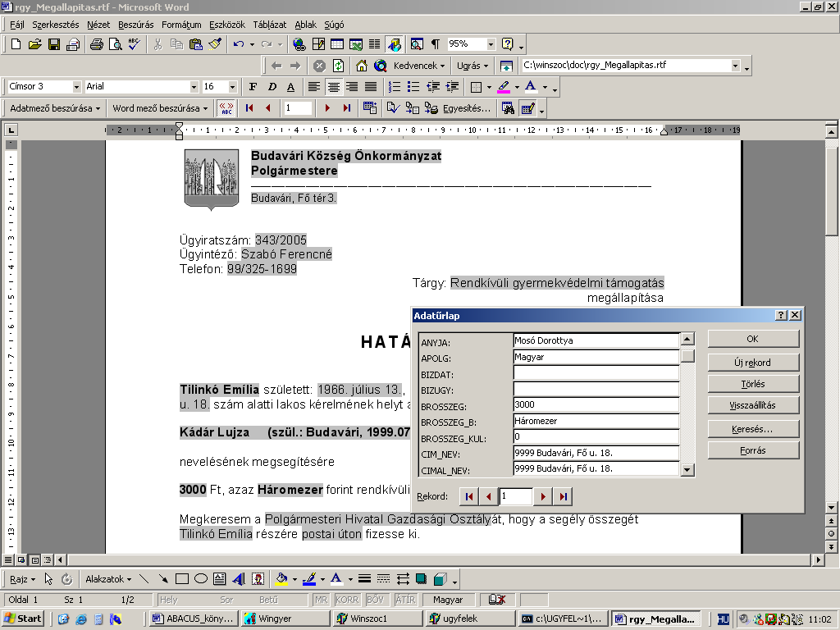Open record search via Keresés…

753,429
